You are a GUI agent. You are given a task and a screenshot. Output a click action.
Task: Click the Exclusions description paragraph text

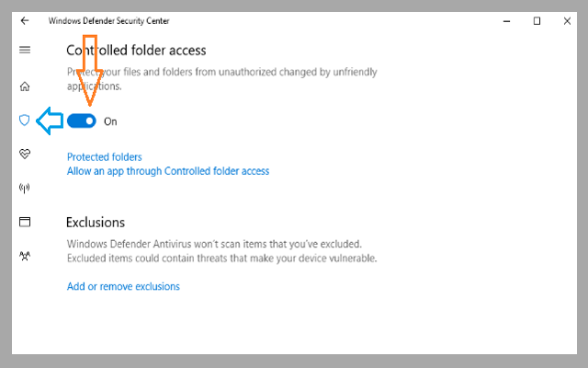(x=220, y=251)
